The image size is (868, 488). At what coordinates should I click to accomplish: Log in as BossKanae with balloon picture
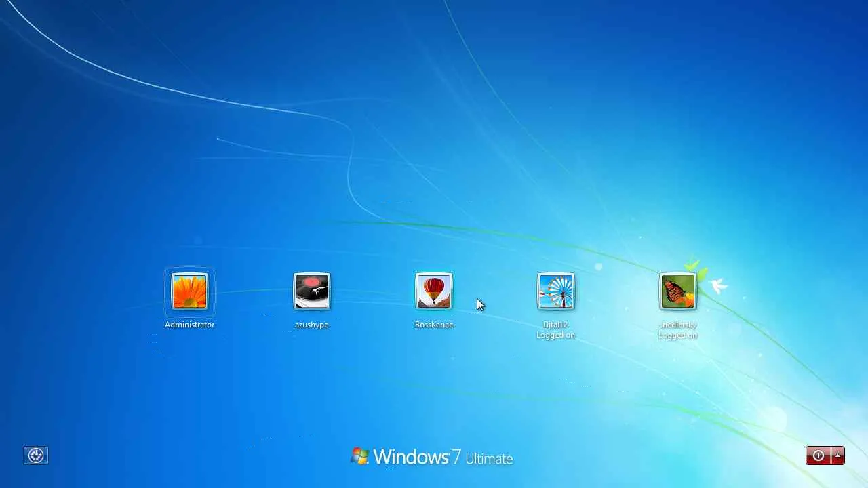point(434,291)
